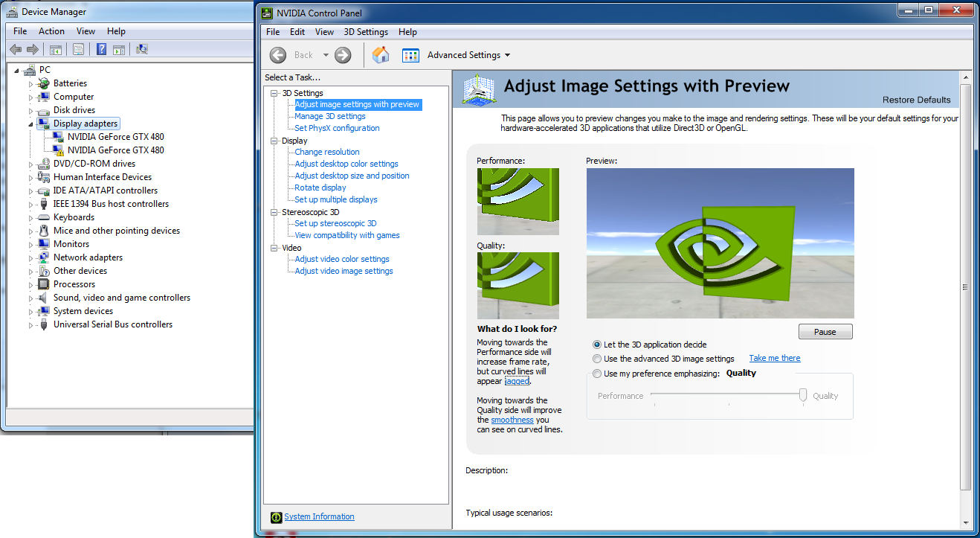Click the Sound, video and game controllers icon

click(x=44, y=298)
